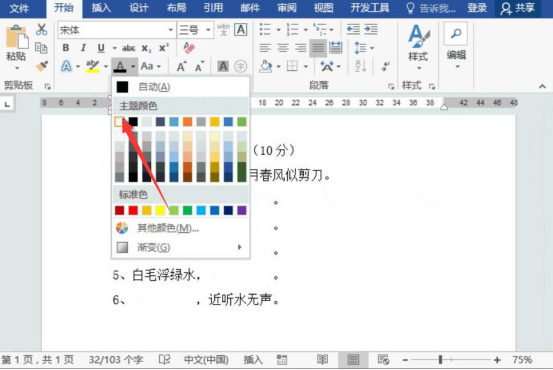
Task: Toggle Superscript formatting
Action: [x=164, y=48]
